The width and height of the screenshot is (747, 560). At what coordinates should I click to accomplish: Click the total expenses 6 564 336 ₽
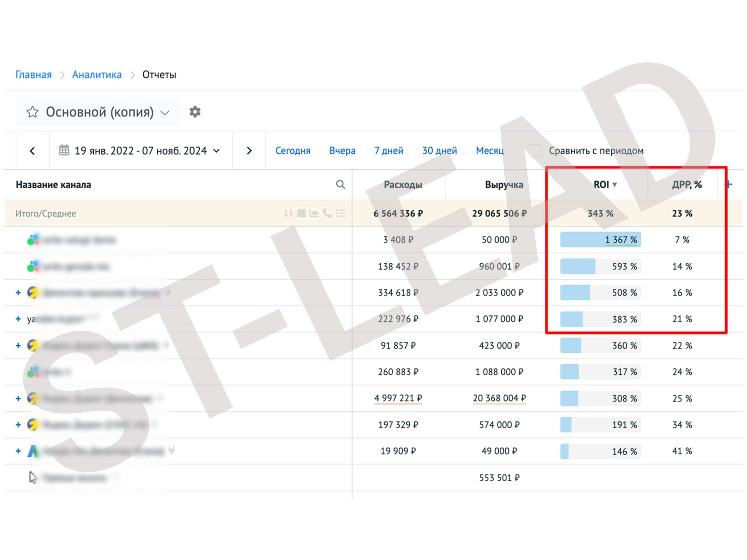[x=398, y=213]
